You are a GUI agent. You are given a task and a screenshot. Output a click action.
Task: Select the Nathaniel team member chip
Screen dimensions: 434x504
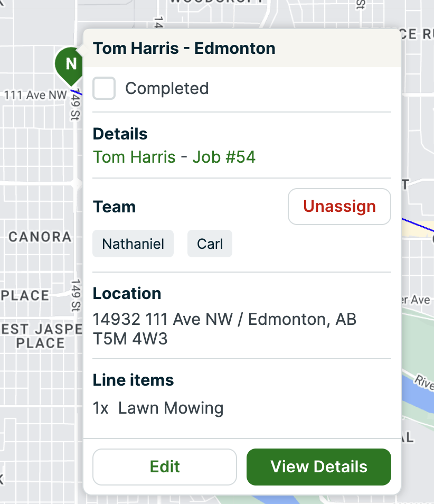pos(133,244)
